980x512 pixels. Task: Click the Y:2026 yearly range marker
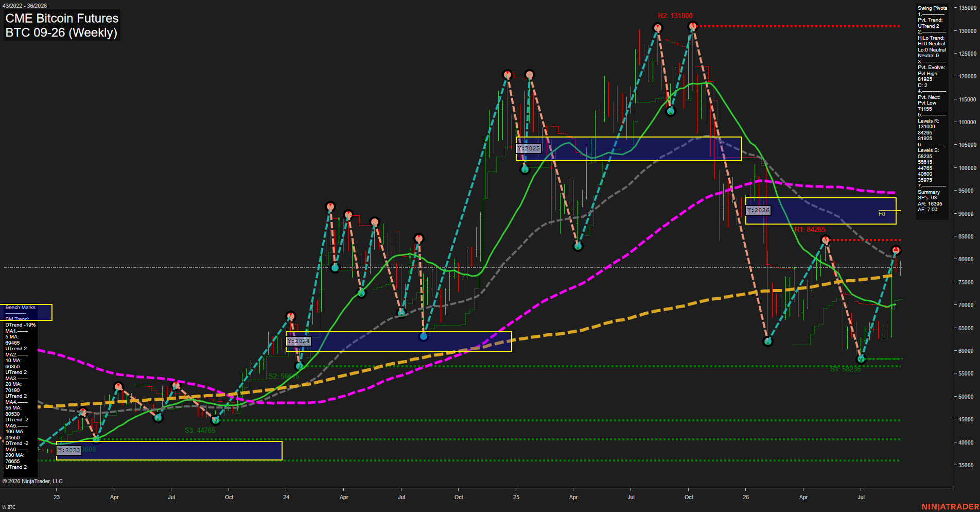[x=758, y=210]
